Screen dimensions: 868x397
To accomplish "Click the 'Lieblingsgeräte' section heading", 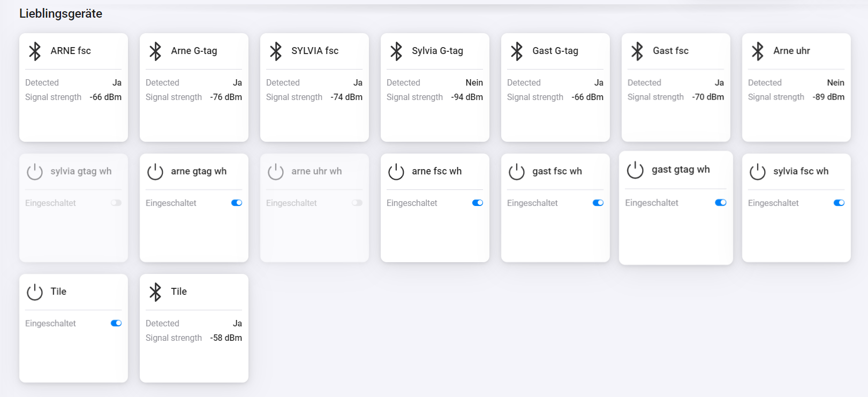I will 61,14.
